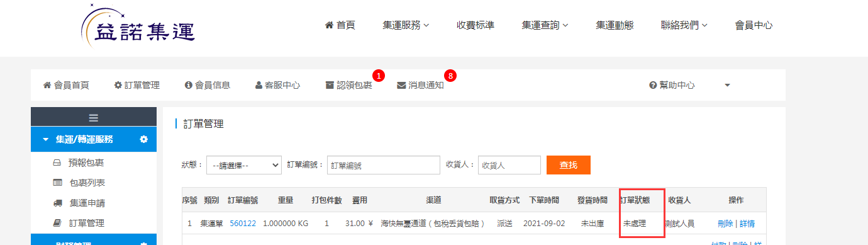Image resolution: width=868 pixels, height=245 pixels.
Task: Click the 2021-09-02 order date cell
Action: pos(544,223)
